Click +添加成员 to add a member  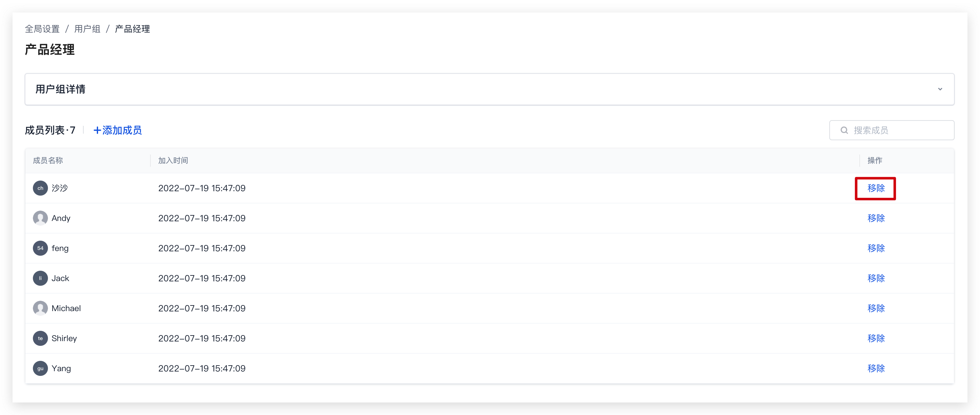click(x=117, y=130)
